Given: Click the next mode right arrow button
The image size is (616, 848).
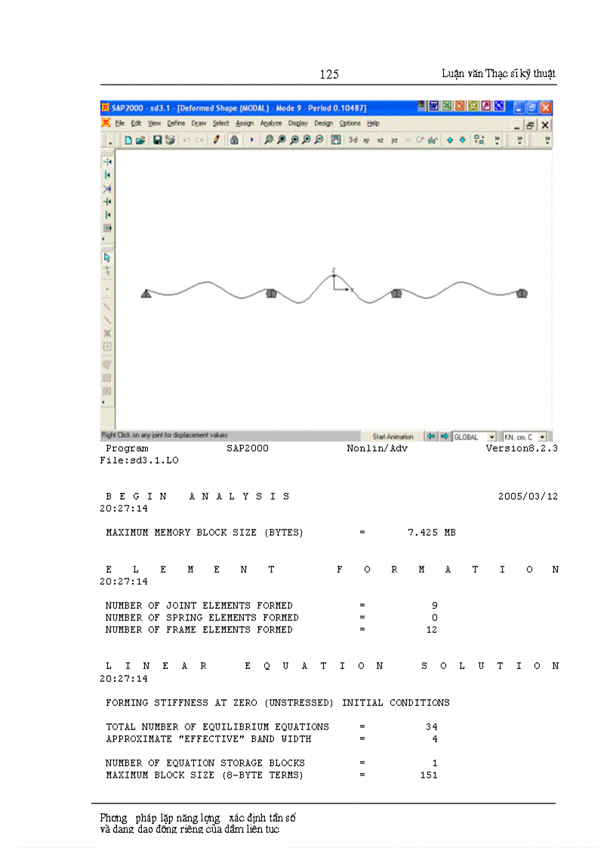Looking at the screenshot, I should [444, 436].
